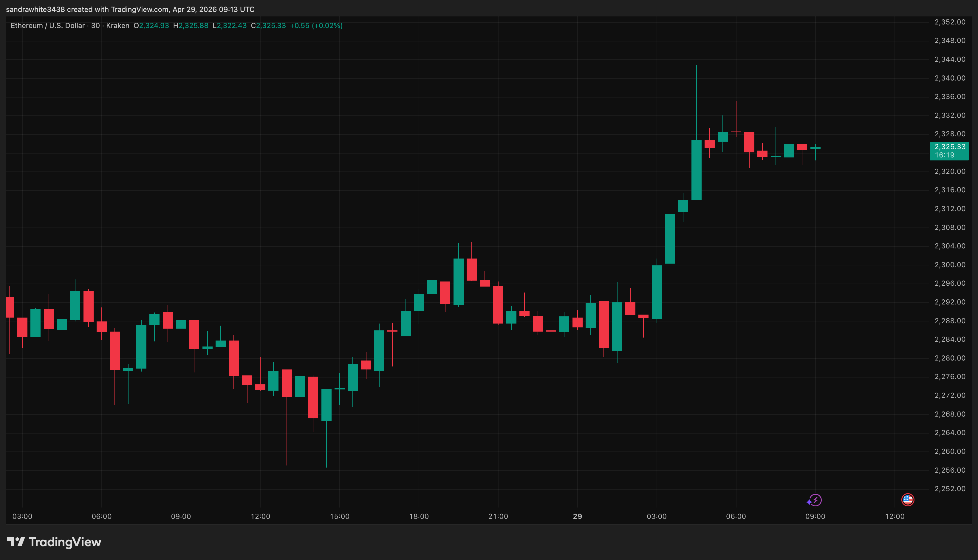Click the TradingView logo

[54, 542]
